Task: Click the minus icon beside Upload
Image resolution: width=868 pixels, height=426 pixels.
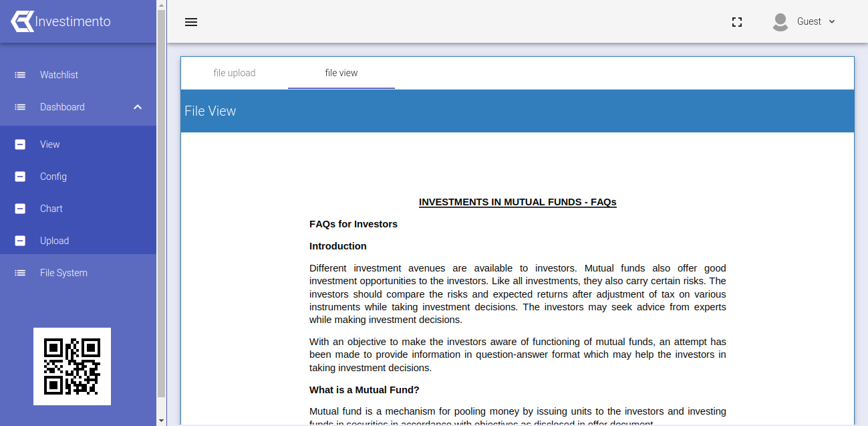Action: point(20,241)
